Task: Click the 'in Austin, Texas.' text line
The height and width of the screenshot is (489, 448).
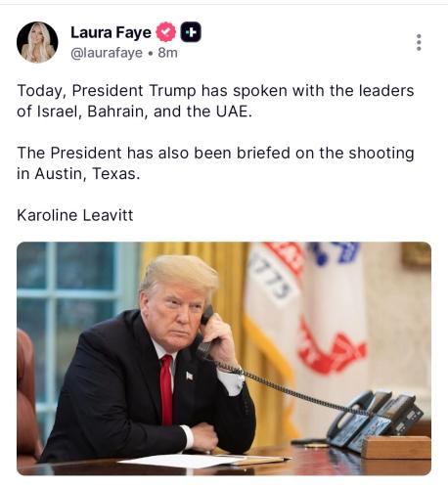Action: pos(78,173)
